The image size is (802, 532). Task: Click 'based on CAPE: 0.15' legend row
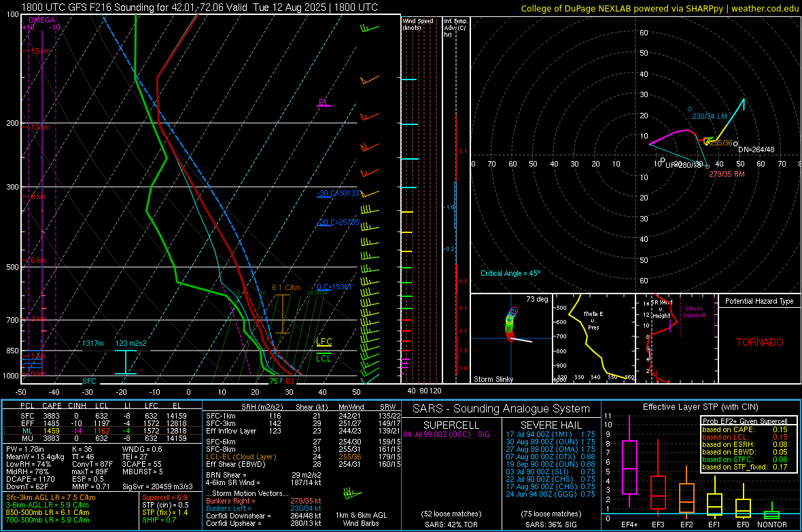[745, 429]
